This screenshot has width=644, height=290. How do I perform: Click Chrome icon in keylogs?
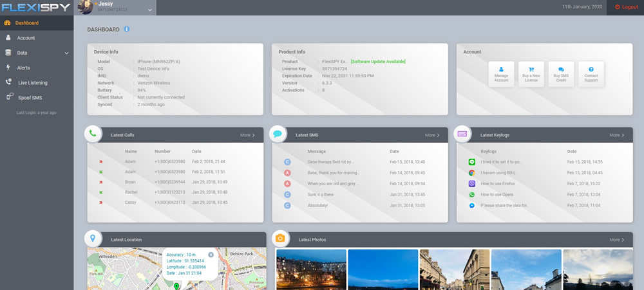pyautogui.click(x=472, y=173)
